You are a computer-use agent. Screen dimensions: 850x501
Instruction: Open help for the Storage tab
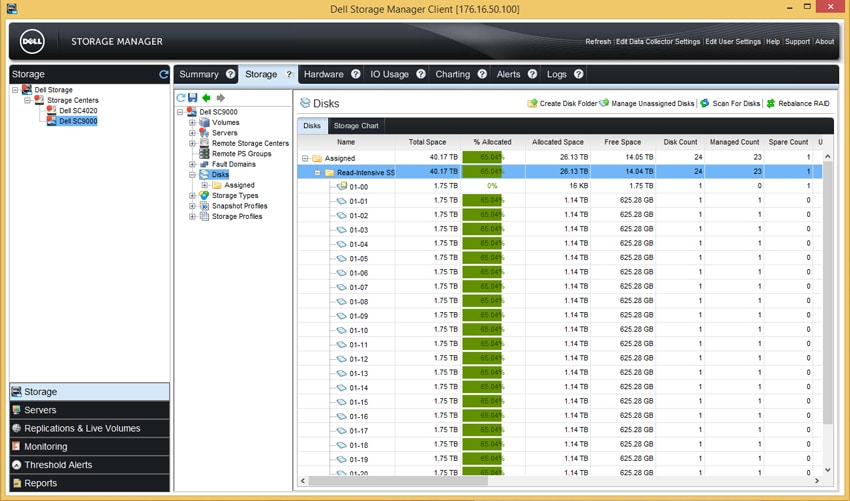289,74
